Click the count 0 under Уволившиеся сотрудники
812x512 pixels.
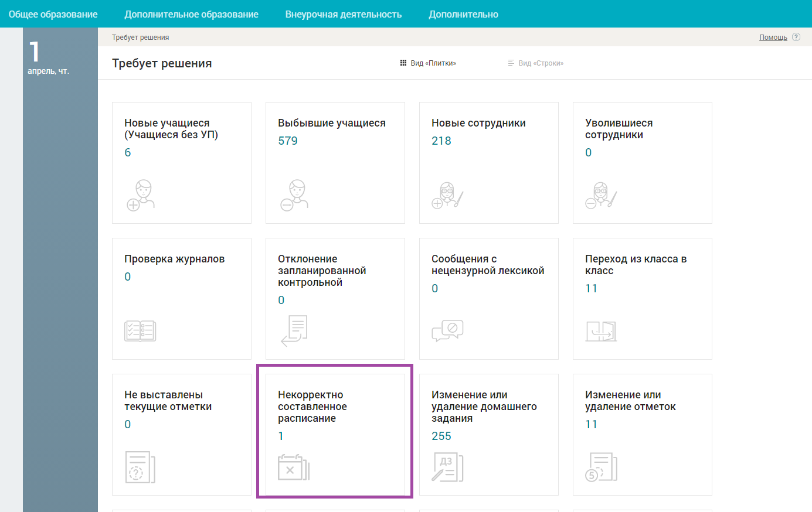click(x=589, y=152)
